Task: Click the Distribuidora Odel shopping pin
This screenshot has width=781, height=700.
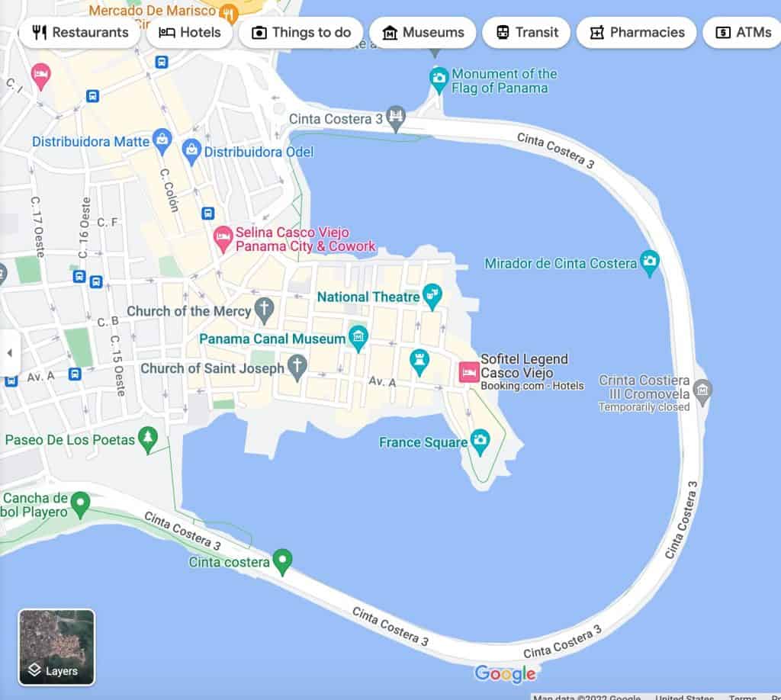Action: (191, 150)
